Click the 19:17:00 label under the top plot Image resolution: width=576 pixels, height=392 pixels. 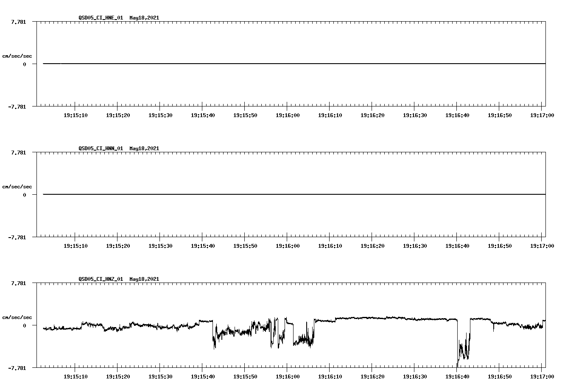click(543, 115)
